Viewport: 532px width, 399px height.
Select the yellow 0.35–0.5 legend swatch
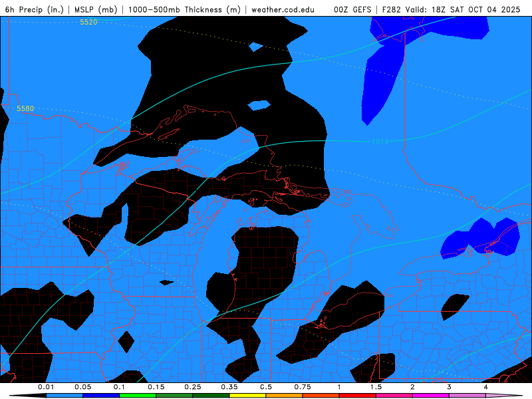coord(247,396)
